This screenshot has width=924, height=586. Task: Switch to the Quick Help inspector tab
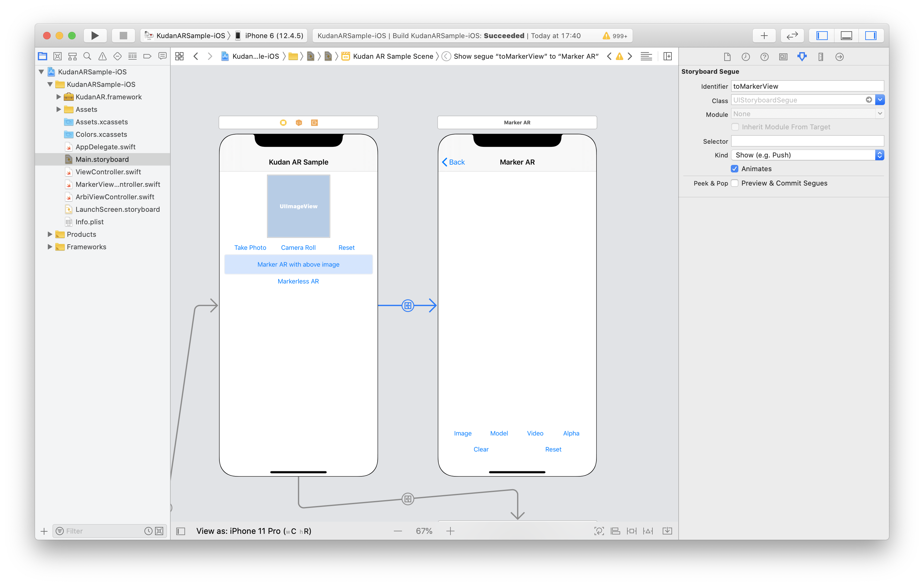click(x=764, y=57)
